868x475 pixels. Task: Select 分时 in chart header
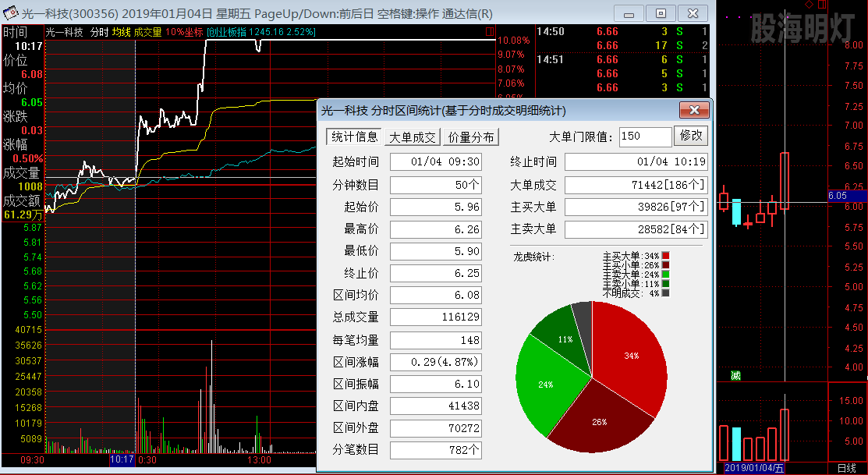pyautogui.click(x=99, y=32)
